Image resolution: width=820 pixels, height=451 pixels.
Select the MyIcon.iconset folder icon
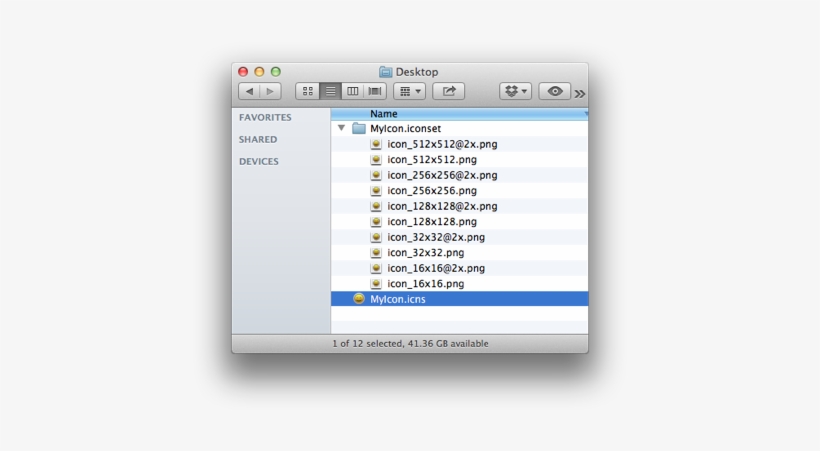point(359,128)
